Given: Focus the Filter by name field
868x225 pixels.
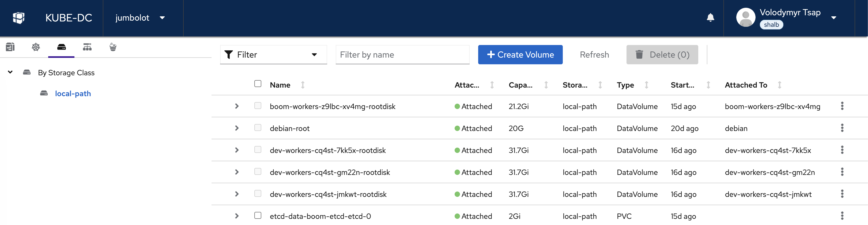Looking at the screenshot, I should pos(402,55).
